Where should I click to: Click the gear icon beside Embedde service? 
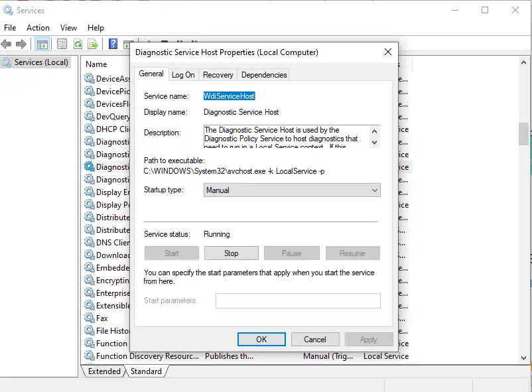(x=90, y=267)
